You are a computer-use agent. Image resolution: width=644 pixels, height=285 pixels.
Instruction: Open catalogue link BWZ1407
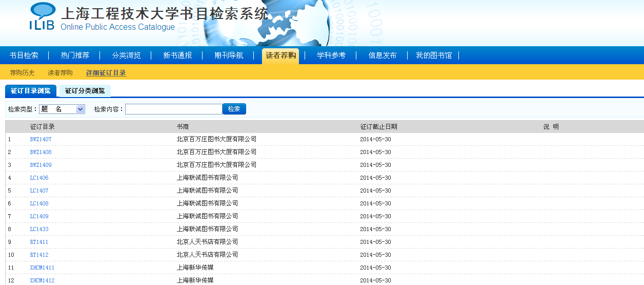[x=41, y=139]
